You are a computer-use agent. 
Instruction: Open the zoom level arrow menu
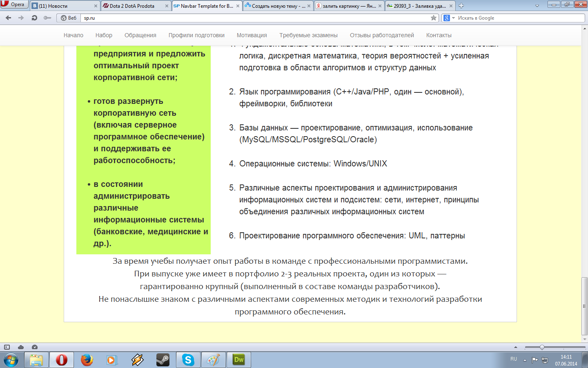click(x=516, y=347)
